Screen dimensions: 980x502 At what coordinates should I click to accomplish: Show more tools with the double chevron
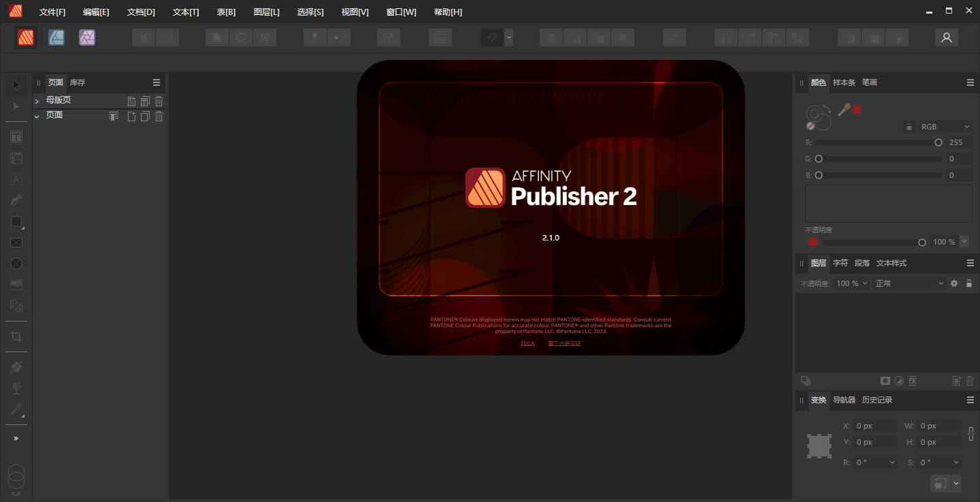[x=16, y=438]
